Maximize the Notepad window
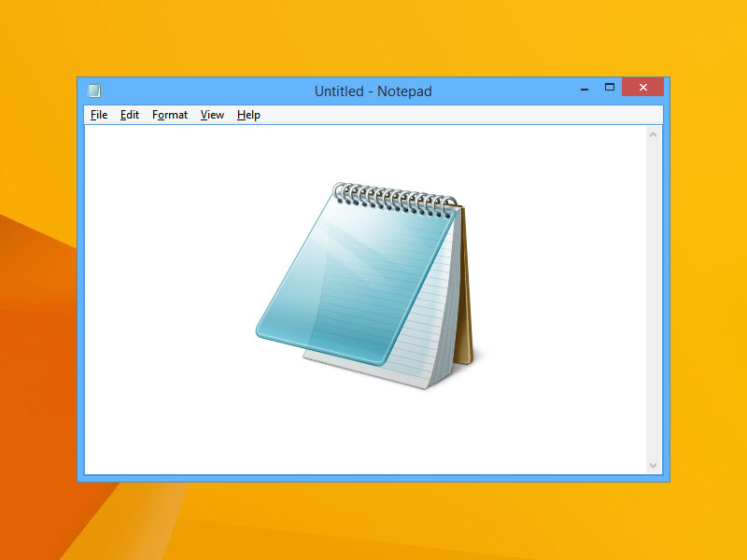Screen dimensions: 747x560 pos(611,87)
